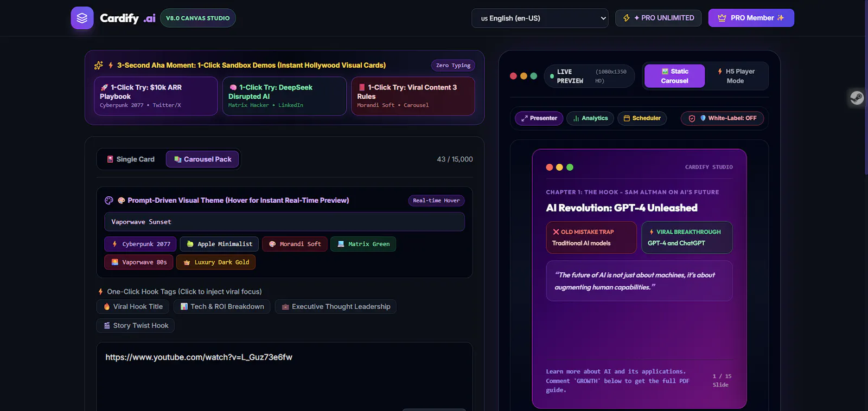The image size is (868, 411).
Task: Click the red book icon on Viral Content card
Action: click(361, 87)
